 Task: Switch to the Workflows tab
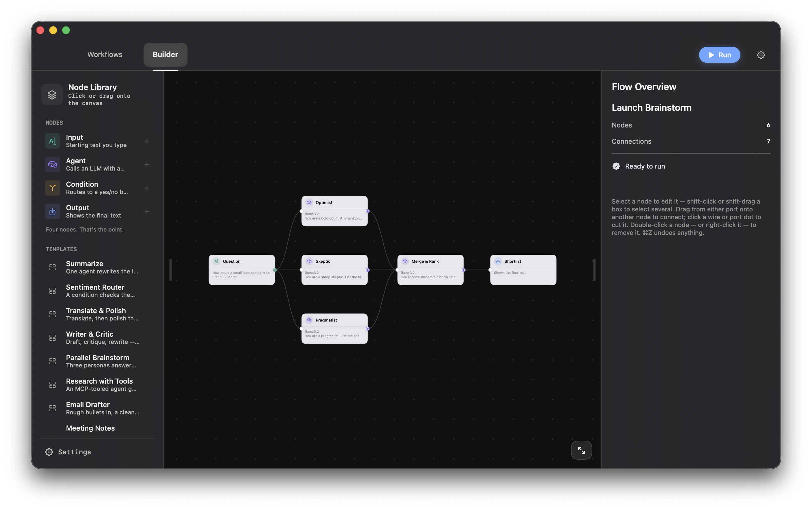[x=105, y=55]
